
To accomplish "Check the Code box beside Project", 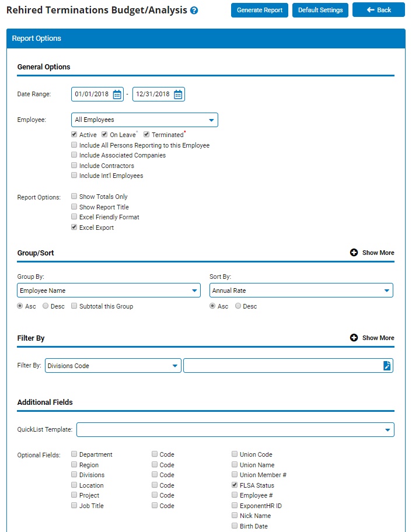I will point(155,495).
